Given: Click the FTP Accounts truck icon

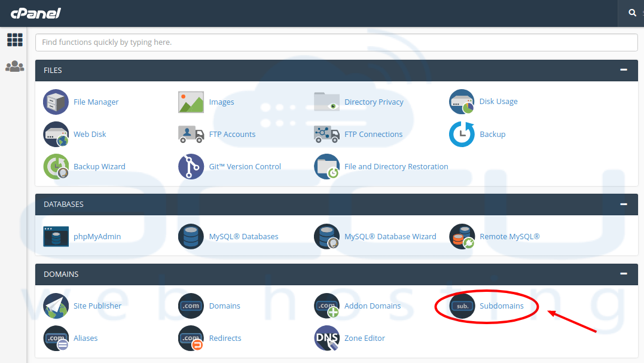Looking at the screenshot, I should point(191,135).
